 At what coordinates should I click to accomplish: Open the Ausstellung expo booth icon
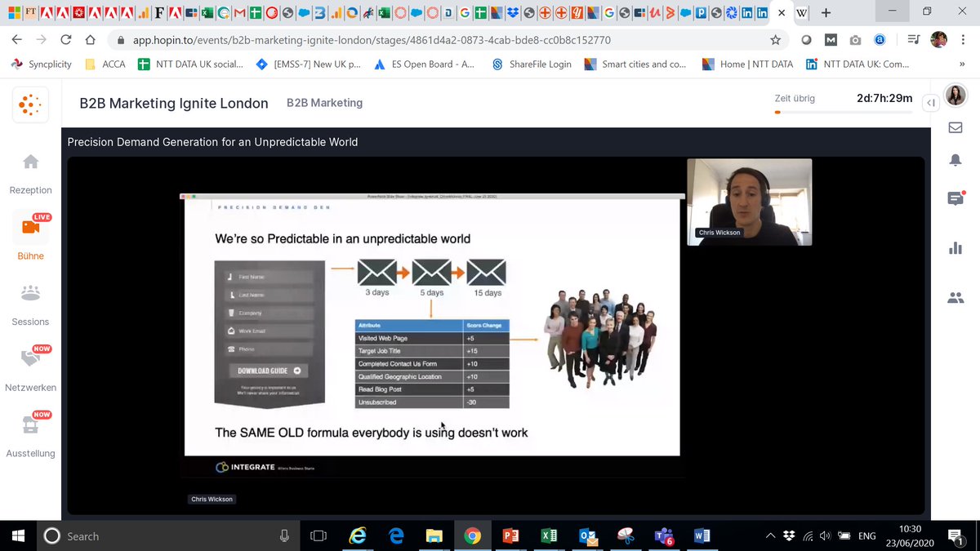(31, 424)
